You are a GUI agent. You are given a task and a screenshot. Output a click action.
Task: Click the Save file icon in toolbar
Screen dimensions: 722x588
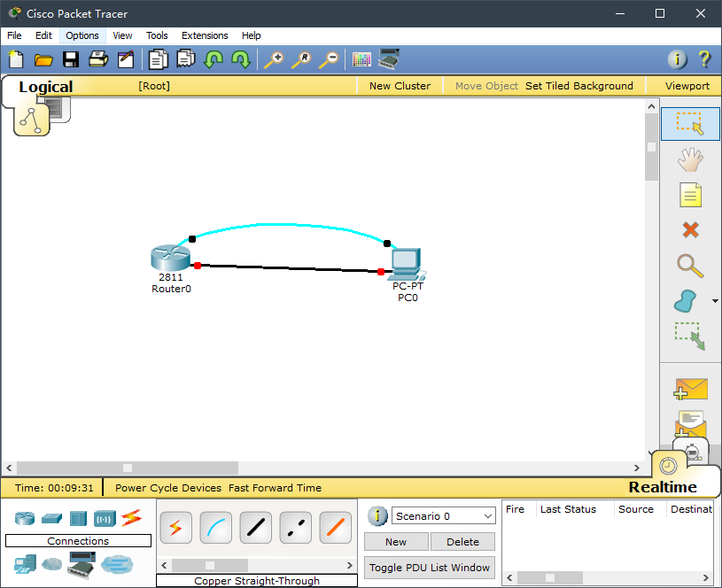pyautogui.click(x=71, y=59)
